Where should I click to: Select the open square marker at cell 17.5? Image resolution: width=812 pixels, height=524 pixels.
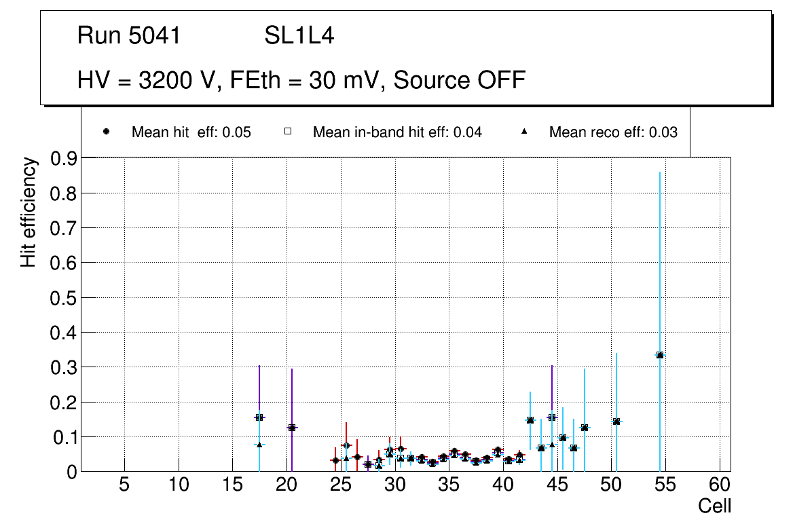pyautogui.click(x=259, y=417)
